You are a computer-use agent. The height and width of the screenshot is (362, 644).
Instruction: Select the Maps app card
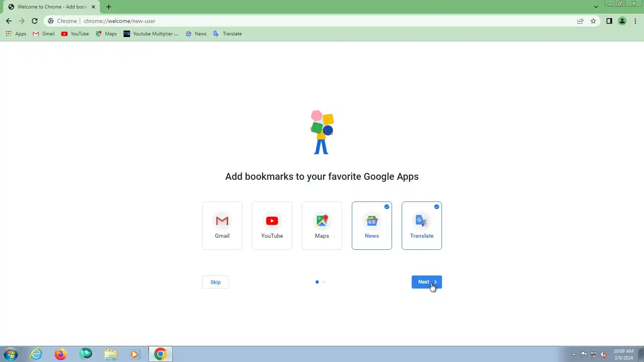pos(322,226)
